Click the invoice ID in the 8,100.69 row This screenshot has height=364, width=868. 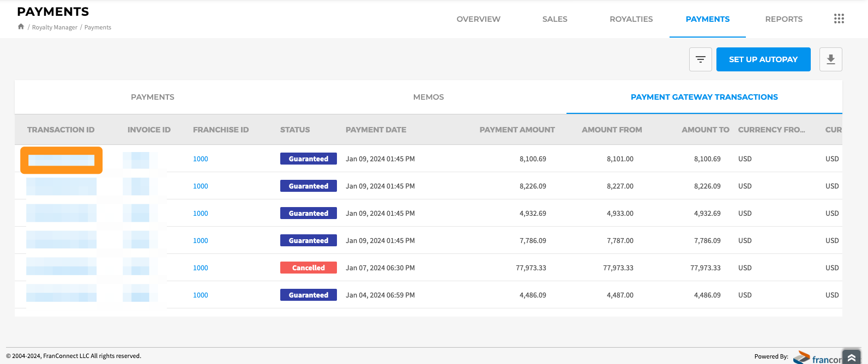point(140,160)
